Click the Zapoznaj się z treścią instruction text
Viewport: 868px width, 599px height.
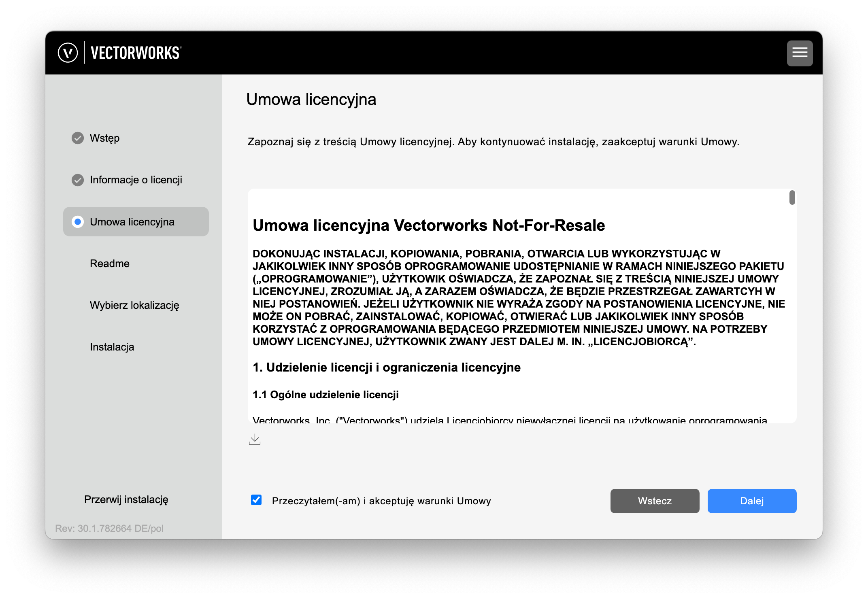[494, 142]
